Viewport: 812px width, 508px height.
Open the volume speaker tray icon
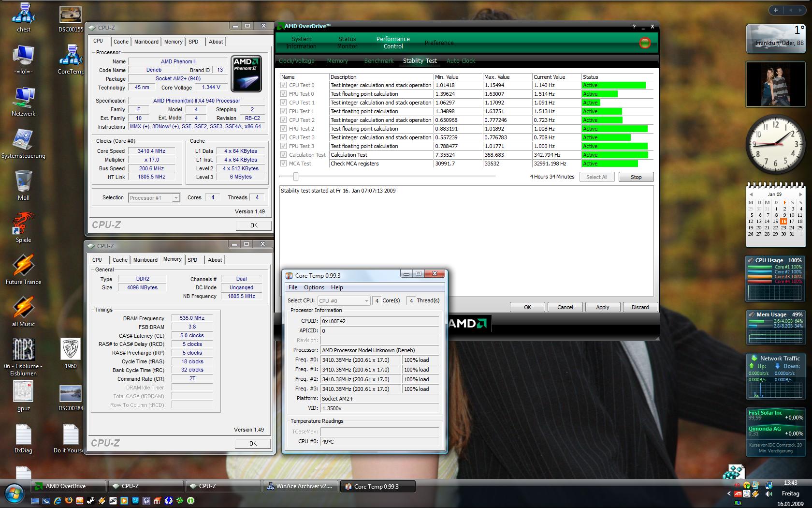coord(768,494)
